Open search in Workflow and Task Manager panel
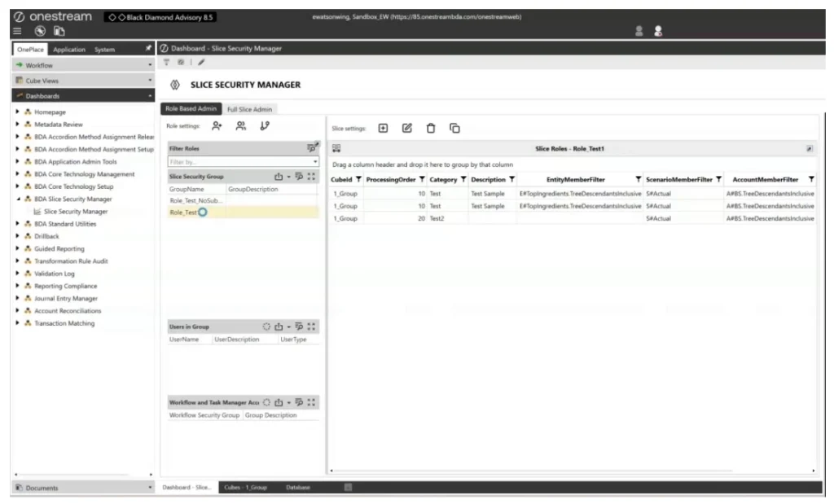Viewport: 834px width, 504px height. (x=299, y=402)
